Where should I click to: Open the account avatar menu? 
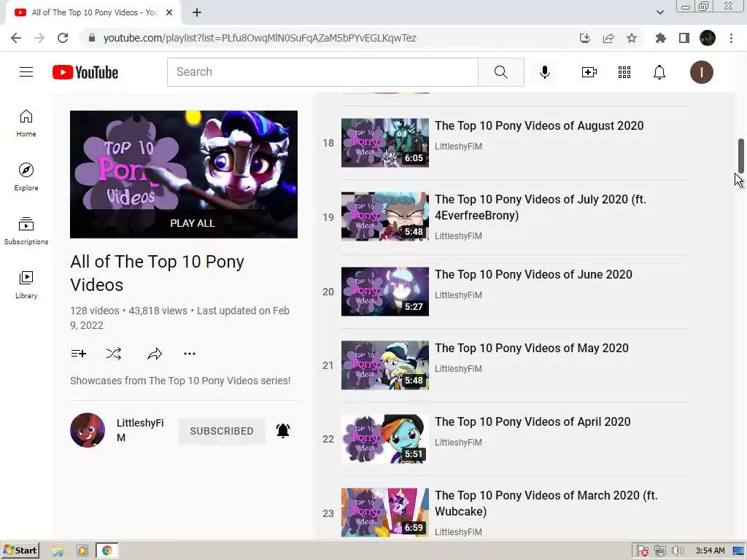701,72
